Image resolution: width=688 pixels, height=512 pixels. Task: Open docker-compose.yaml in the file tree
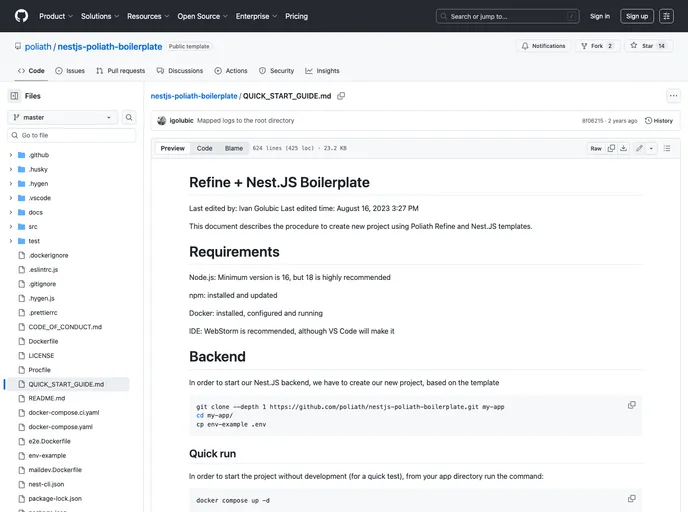coord(61,427)
